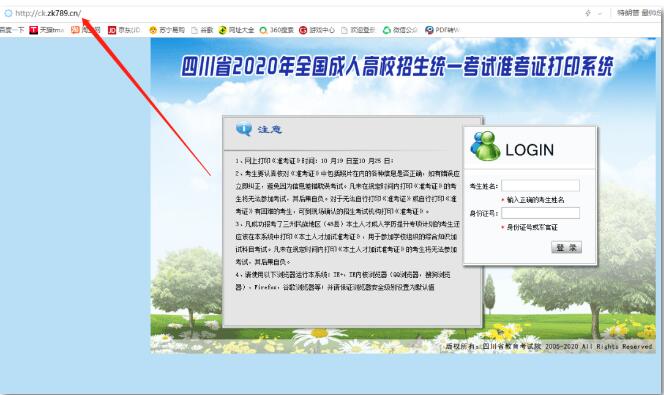Click the page title 四川省2020年全国成人高校招生 banner text
This screenshot has height=395, width=664.
click(x=397, y=67)
